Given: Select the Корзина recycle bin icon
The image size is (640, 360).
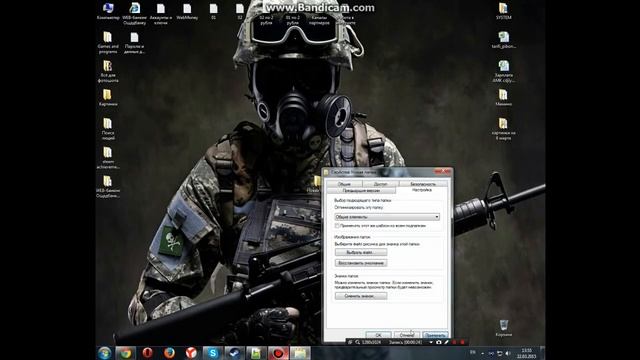Looking at the screenshot, I should click(x=504, y=328).
